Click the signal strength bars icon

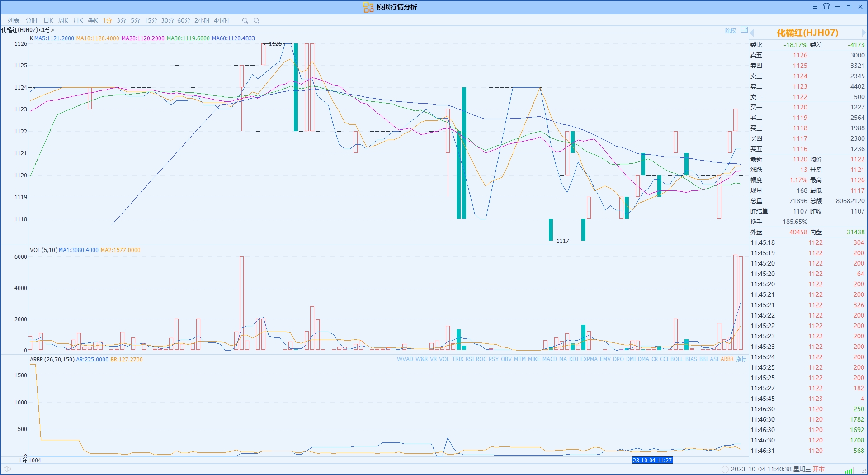849,470
